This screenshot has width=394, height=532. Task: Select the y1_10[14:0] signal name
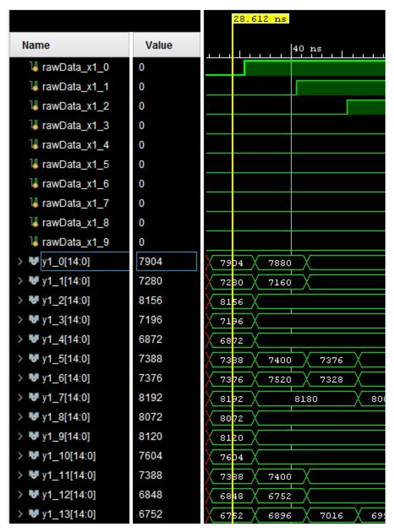click(x=69, y=456)
